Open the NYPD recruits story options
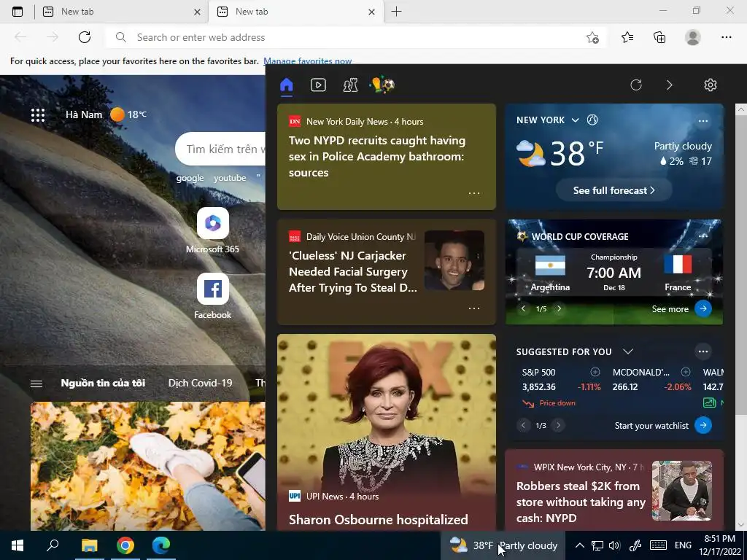This screenshot has height=560, width=747. coord(474,193)
